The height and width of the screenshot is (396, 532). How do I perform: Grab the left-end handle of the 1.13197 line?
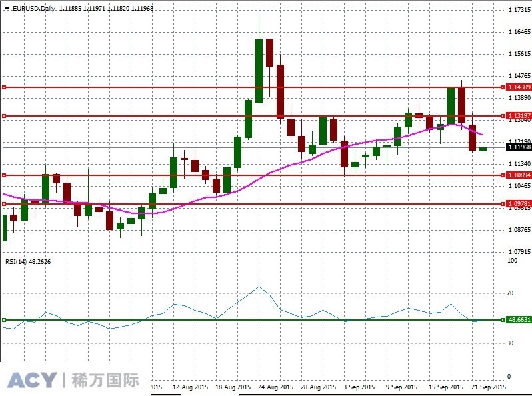tap(4, 116)
